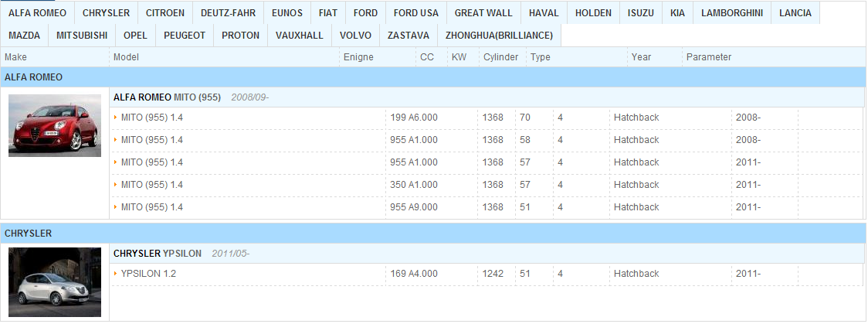Open the FORD USA tab

coord(415,12)
